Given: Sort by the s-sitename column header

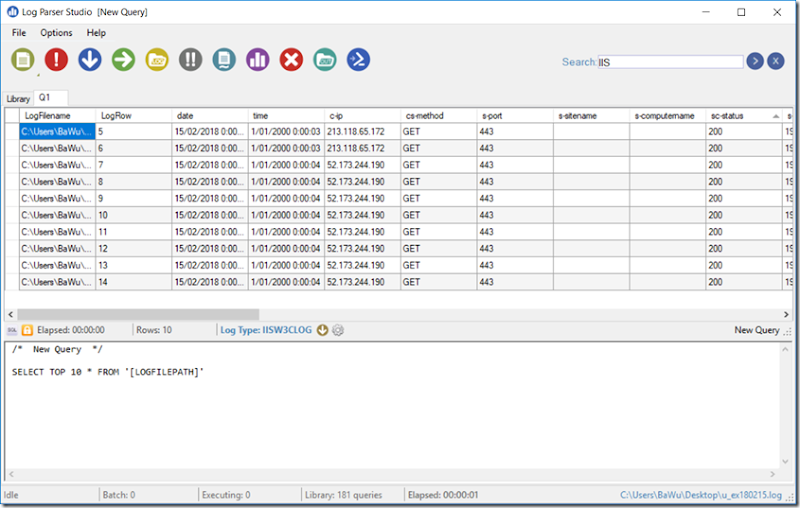Looking at the screenshot, I should [x=591, y=116].
